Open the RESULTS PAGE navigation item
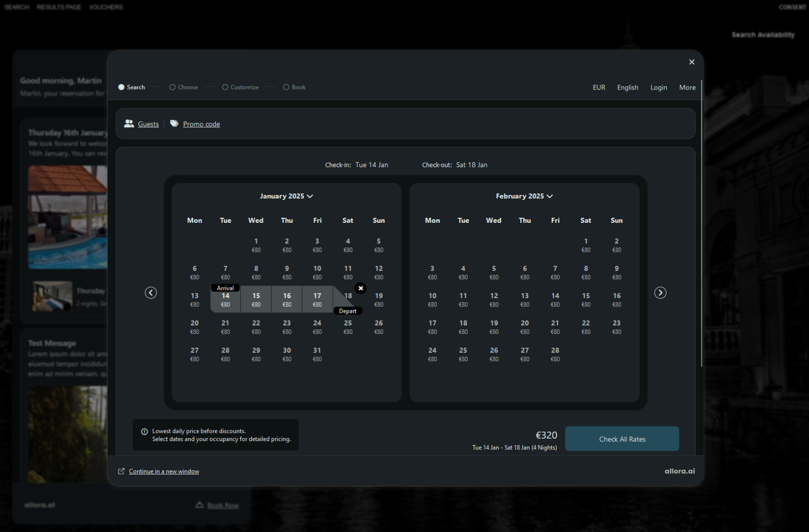This screenshot has height=532, width=809. 59,7
